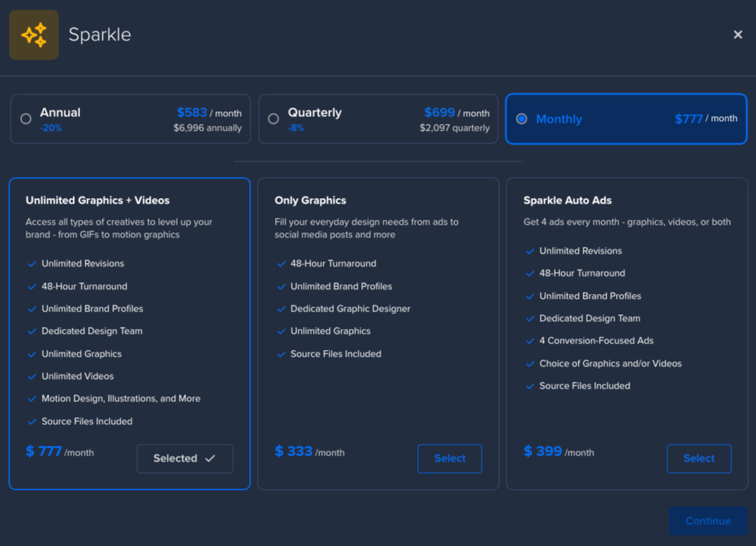
Task: Click the $ 777 /month plan price
Action: (59, 451)
